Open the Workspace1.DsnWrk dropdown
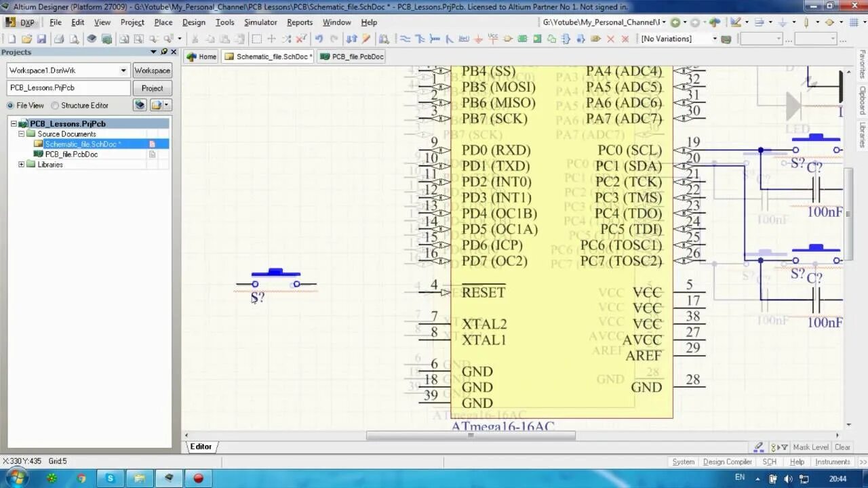868x488 pixels. 123,70
